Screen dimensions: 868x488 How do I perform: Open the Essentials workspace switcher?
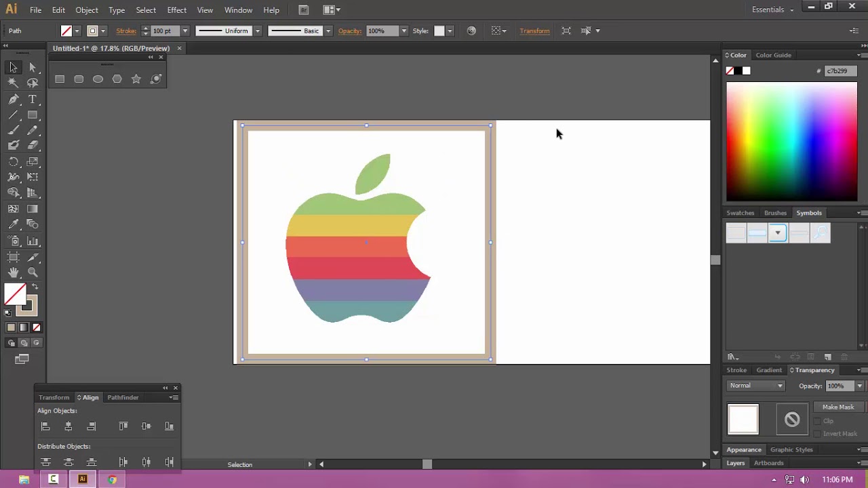pos(772,9)
